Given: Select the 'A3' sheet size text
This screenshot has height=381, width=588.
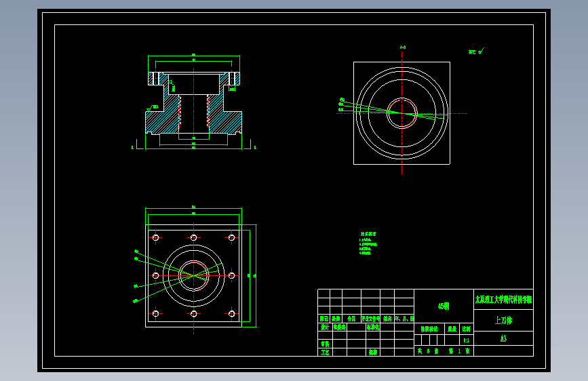Looking at the screenshot, I should click(x=503, y=338).
